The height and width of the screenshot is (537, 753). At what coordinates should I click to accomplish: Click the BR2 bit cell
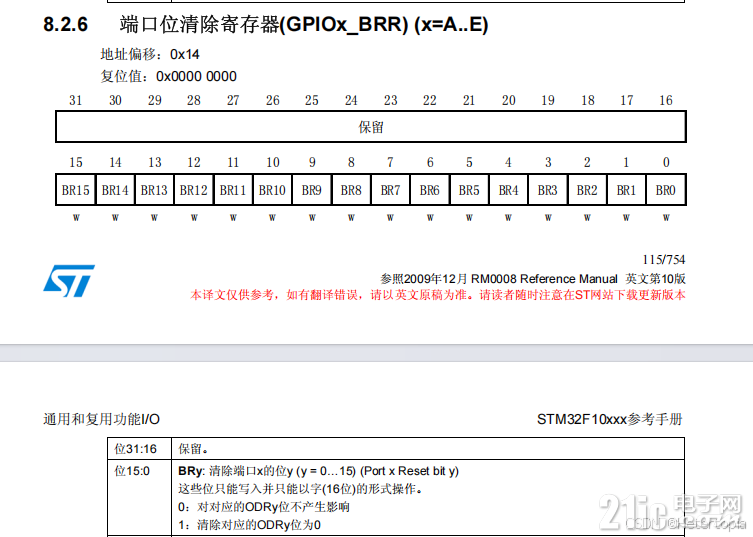pyautogui.click(x=587, y=190)
